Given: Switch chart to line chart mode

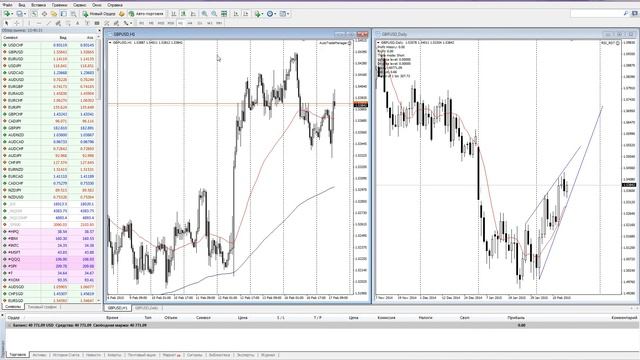Looking at the screenshot, I should coord(193,13).
